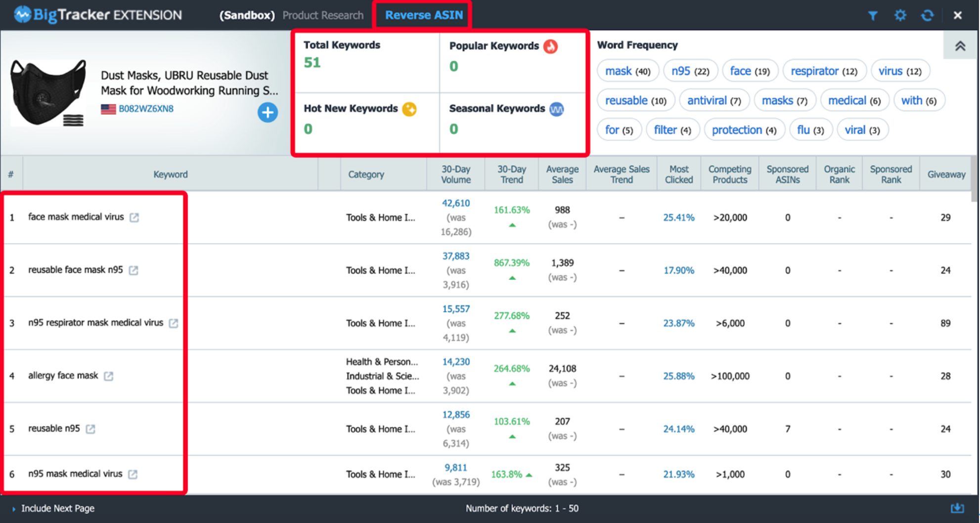Screen dimensions: 980x523
Task: Open settings gear icon in header
Action: [900, 15]
